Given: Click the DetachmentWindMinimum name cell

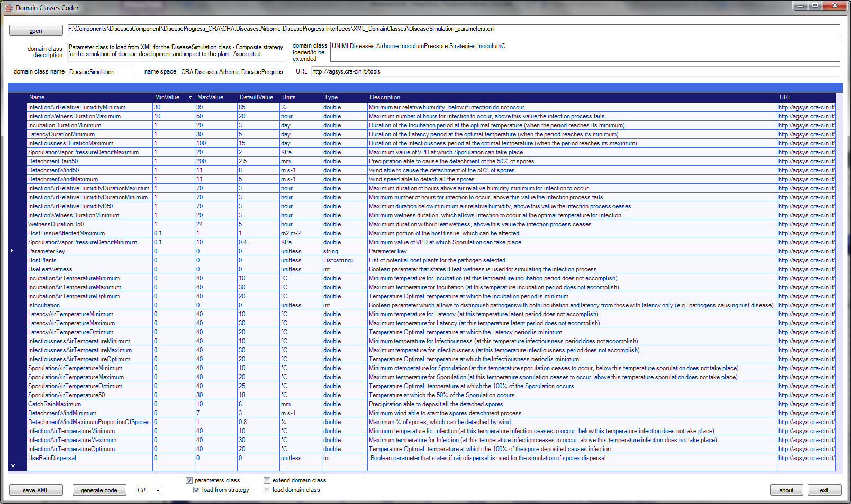Looking at the screenshot, I should 89,413.
